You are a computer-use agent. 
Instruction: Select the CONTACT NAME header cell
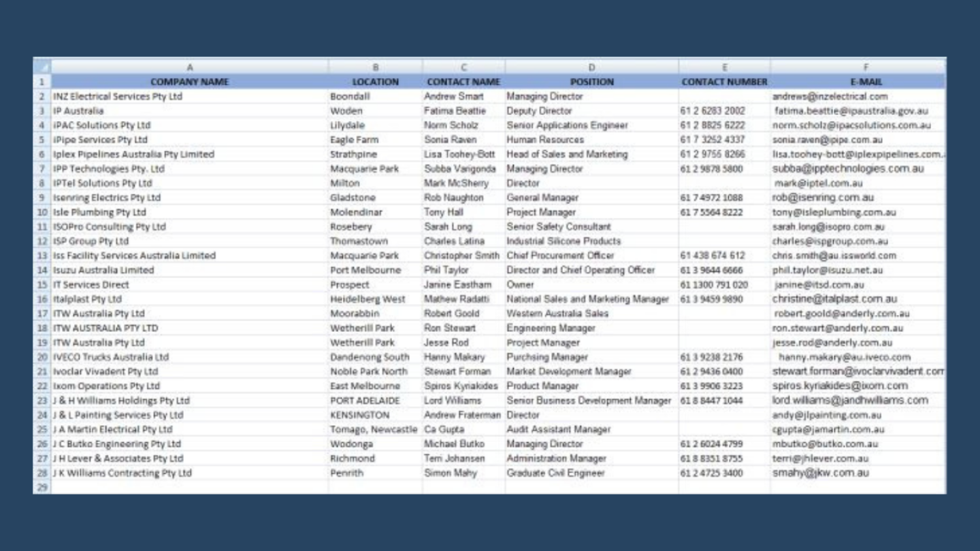pos(463,82)
